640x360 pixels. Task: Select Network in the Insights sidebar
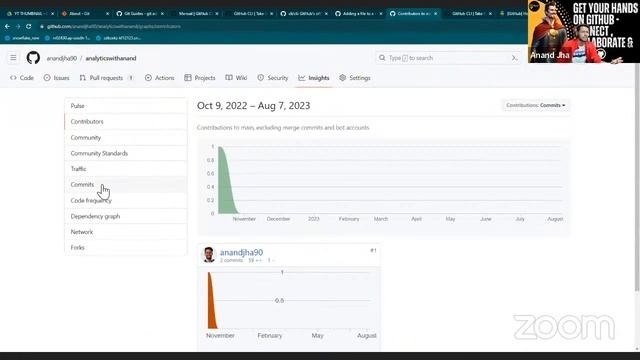click(x=126, y=231)
